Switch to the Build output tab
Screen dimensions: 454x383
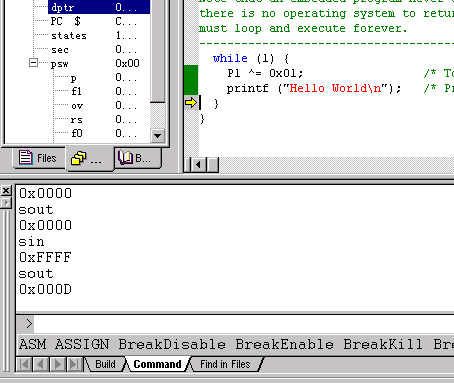[x=105, y=364]
